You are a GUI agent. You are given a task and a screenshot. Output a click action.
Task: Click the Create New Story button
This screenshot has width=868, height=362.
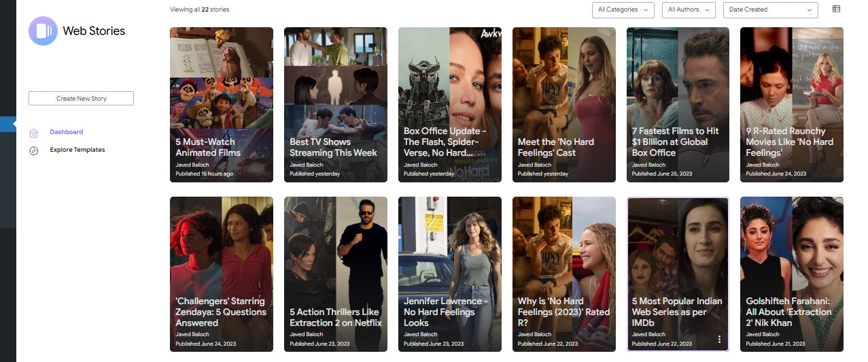[81, 99]
